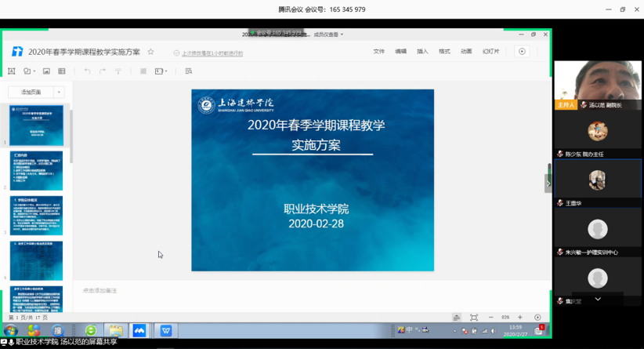Select the host video tile 主持人
Viewport: 644px width, 349px height.
click(598, 85)
